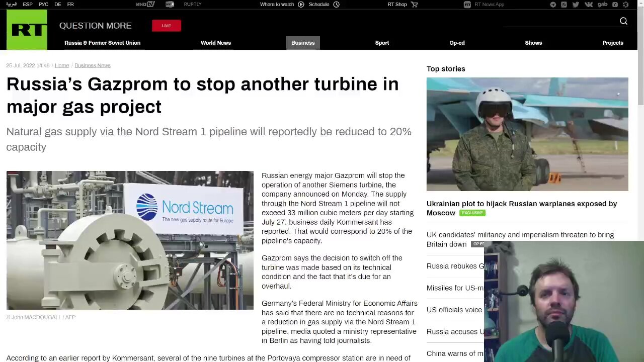The height and width of the screenshot is (362, 644).
Task: Click the subheading about Nord Stream 1 capacity
Action: click(209, 139)
